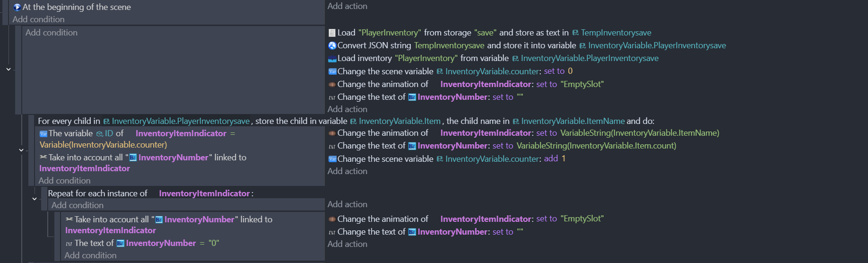
Task: Edit the "EmptySlot" animation value in first sub-event
Action: (x=582, y=84)
